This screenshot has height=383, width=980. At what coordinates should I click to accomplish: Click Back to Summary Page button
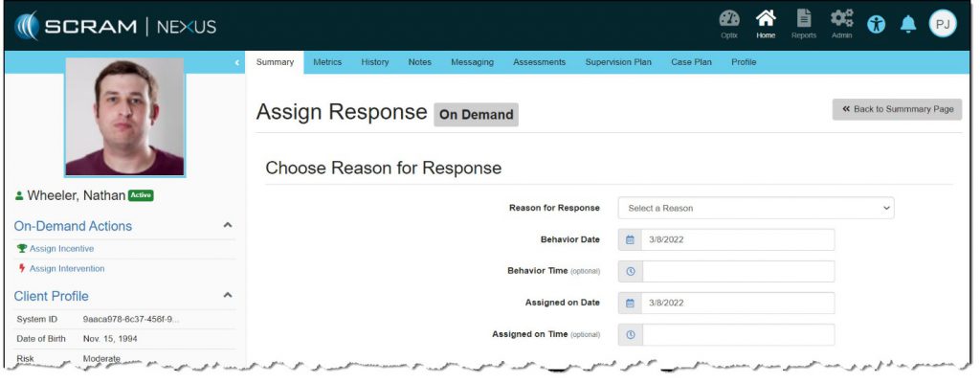coord(897,109)
